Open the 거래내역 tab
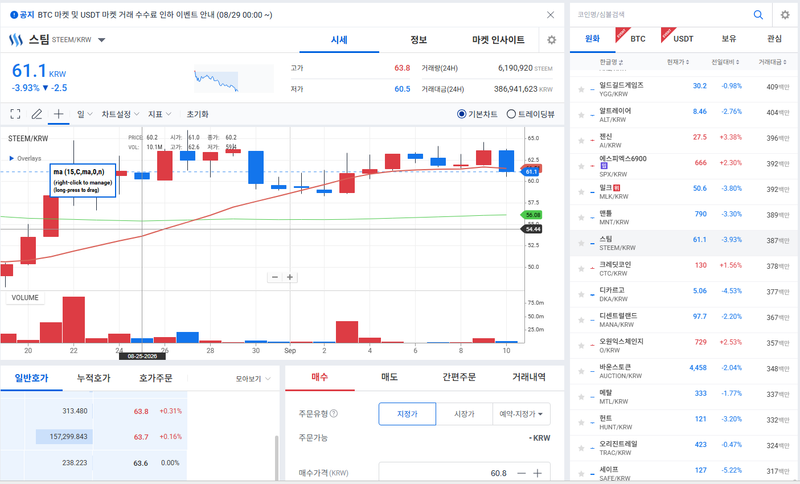 529,377
